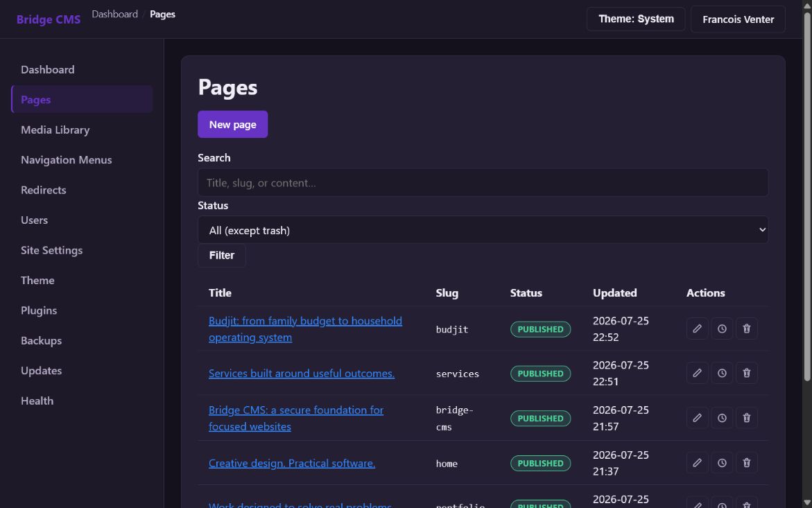The image size is (812, 508).
Task: Open revision history for services page
Action: coord(722,373)
